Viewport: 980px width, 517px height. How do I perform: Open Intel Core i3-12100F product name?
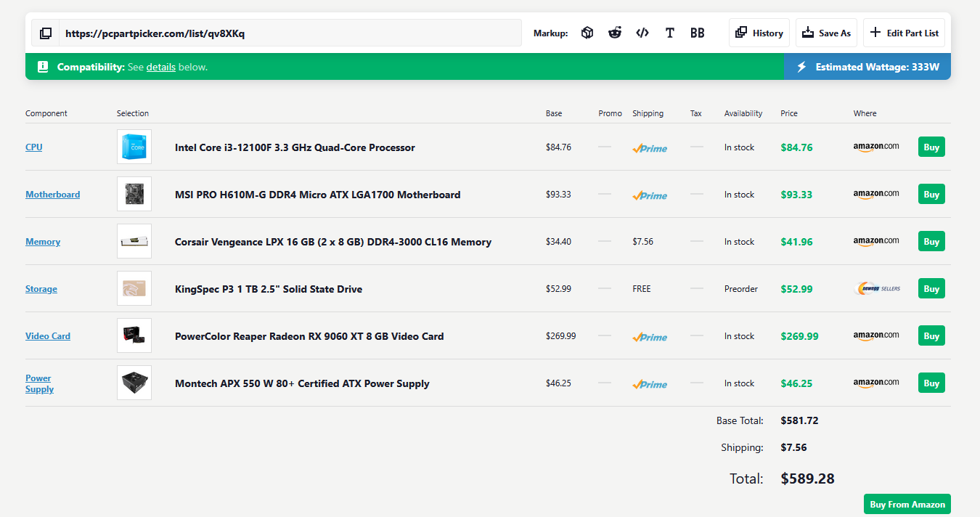pos(295,147)
